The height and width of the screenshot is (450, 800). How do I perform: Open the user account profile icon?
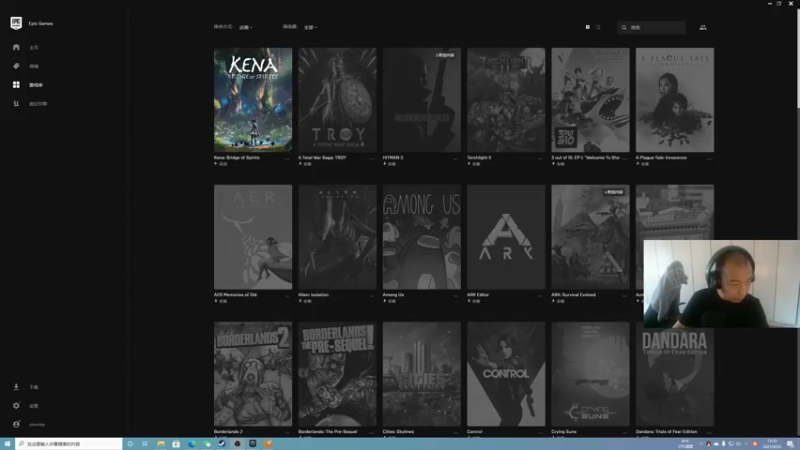[x=16, y=424]
